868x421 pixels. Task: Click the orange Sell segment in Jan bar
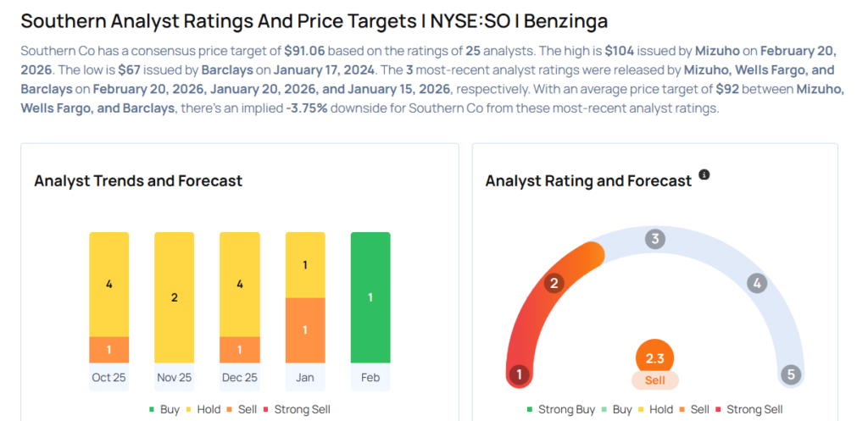305,330
